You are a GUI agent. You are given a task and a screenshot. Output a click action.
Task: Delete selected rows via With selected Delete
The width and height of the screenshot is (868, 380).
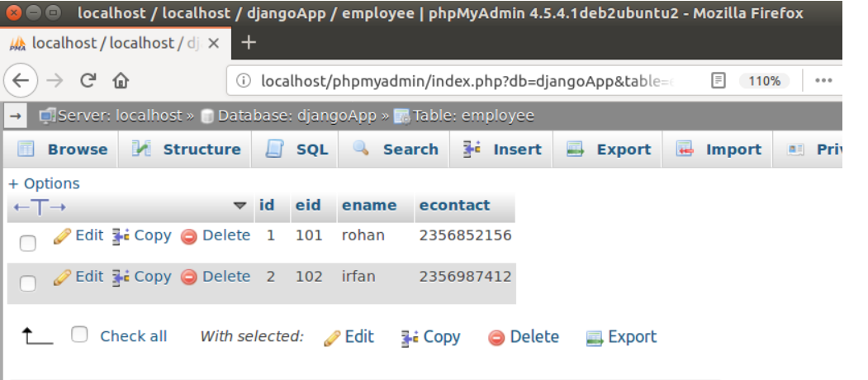point(524,337)
